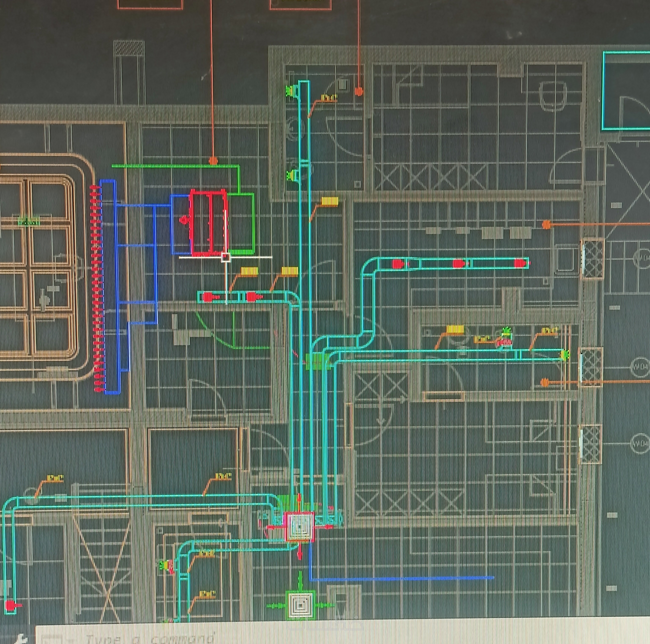Select the green terminal at top of vertical duct
Image resolution: width=650 pixels, height=644 pixels.
pyautogui.click(x=291, y=91)
